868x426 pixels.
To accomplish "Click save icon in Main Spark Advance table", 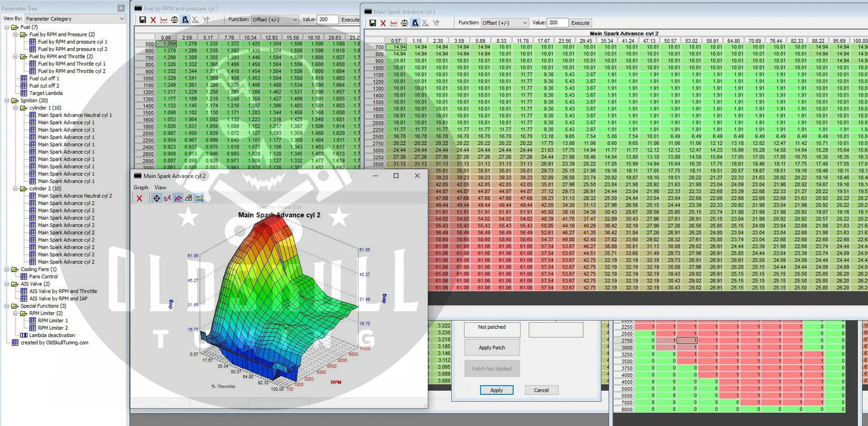I will (x=372, y=23).
